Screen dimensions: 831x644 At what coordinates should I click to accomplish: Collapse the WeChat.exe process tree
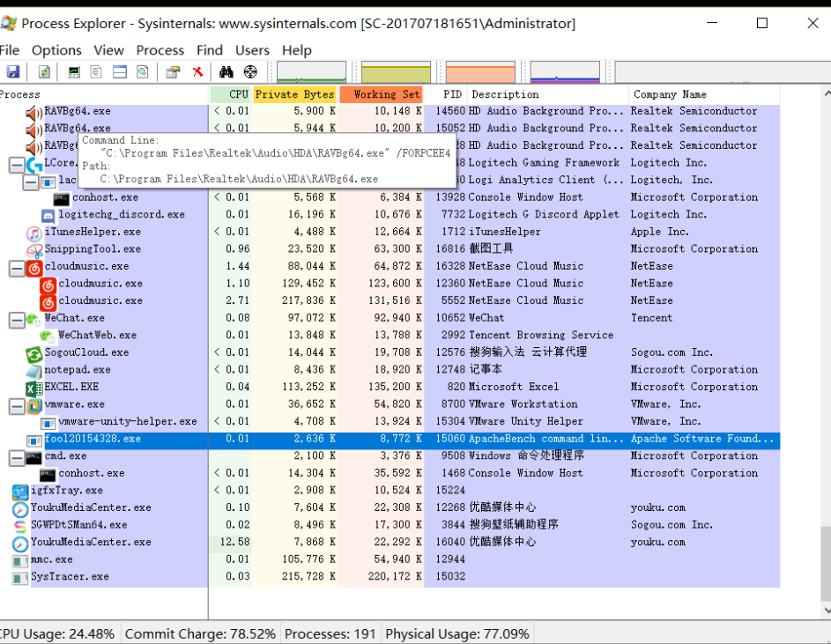click(17, 320)
